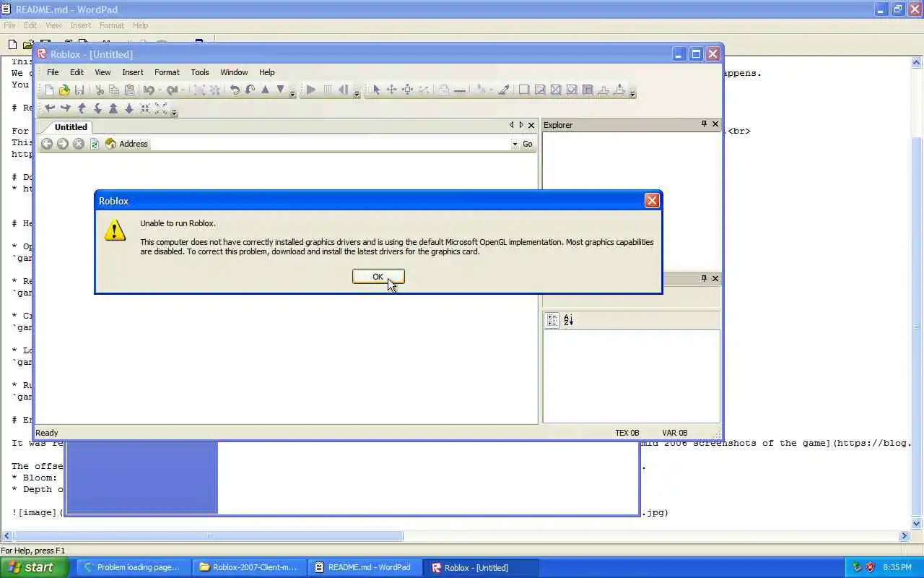Open the Undo history dropdown arrow
The image size is (924, 578).
tap(160, 90)
